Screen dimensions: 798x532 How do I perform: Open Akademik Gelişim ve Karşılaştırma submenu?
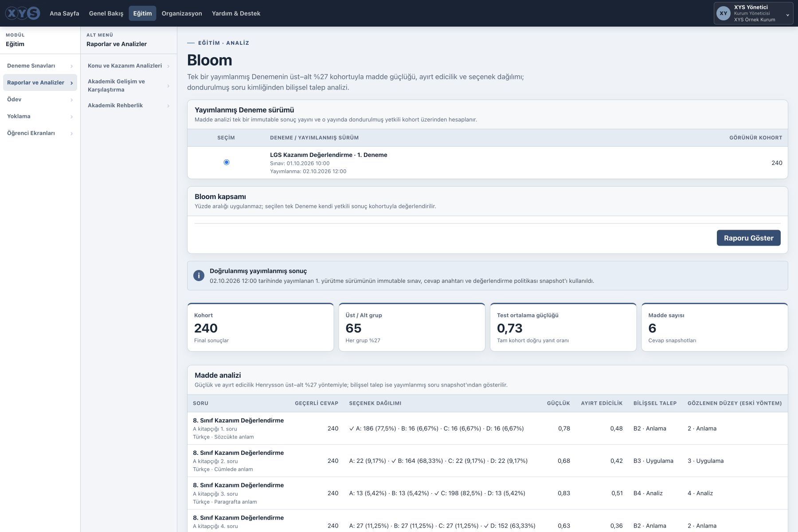[129, 86]
